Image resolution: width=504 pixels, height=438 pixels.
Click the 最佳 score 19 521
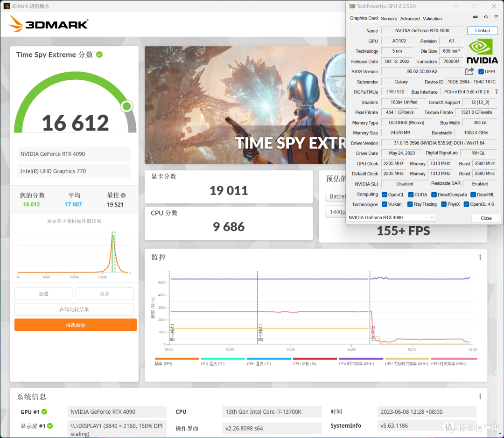pos(115,204)
